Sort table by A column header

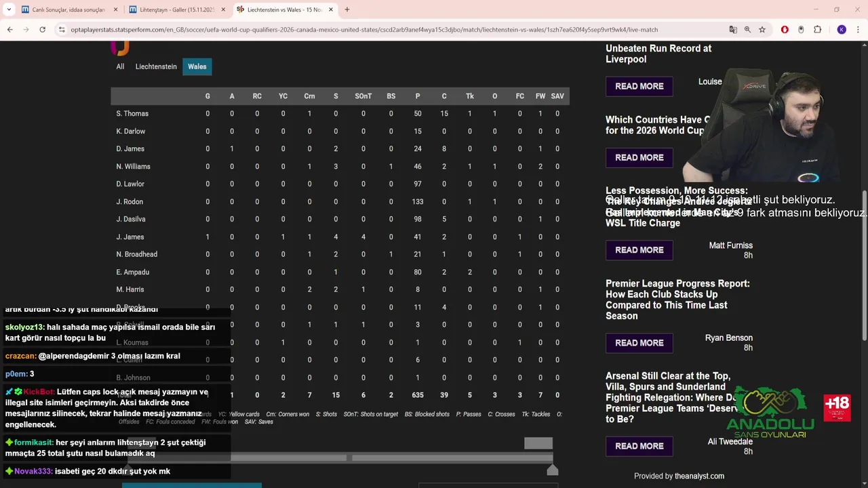232,96
